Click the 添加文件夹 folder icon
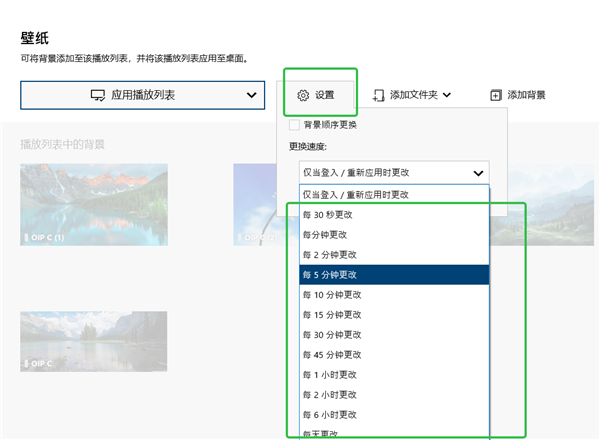Viewport: 600px width, 440px height. (378, 95)
